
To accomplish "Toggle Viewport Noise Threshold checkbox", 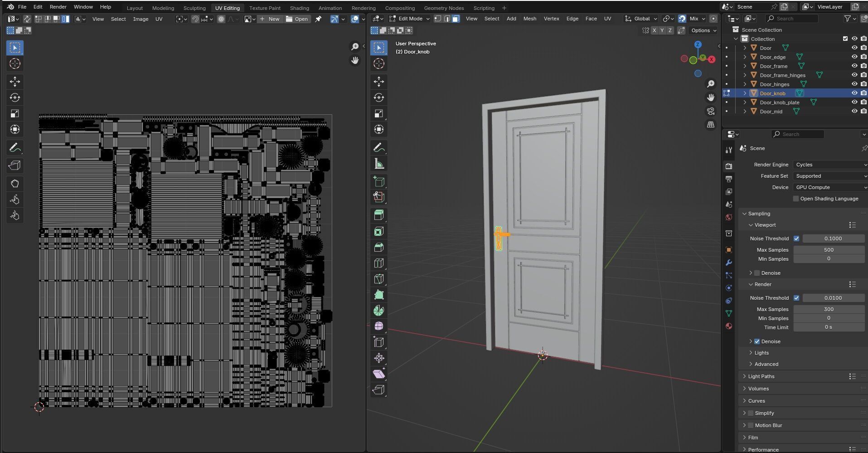I will 796,239.
